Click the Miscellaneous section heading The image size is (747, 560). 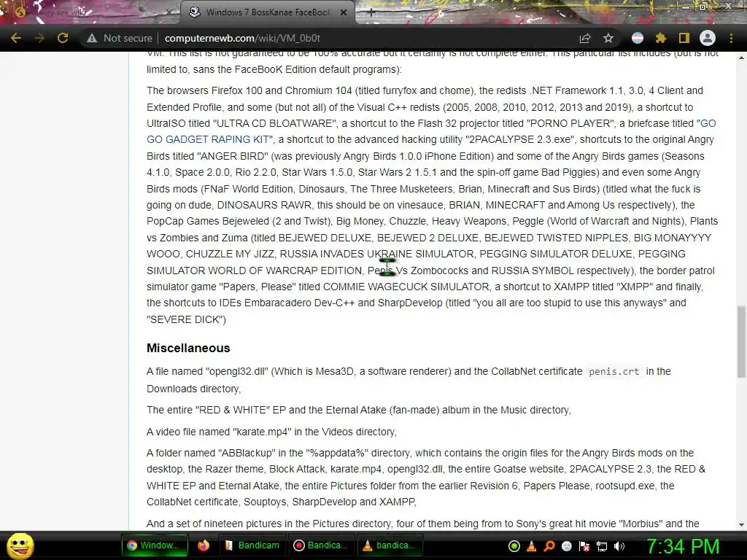[188, 348]
